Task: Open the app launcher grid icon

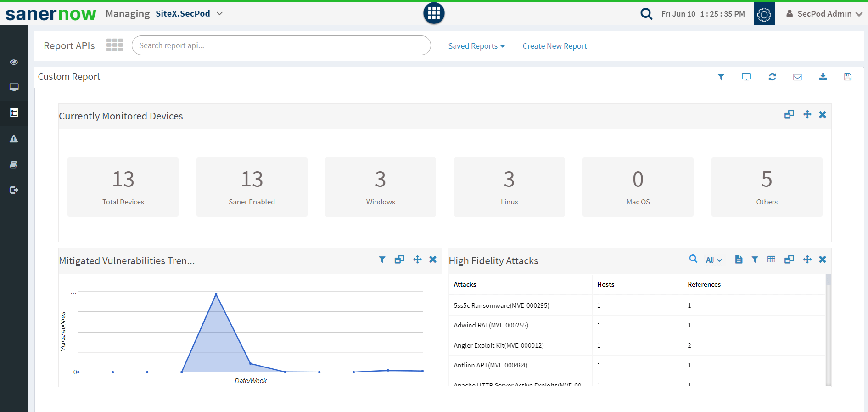Action: [434, 13]
